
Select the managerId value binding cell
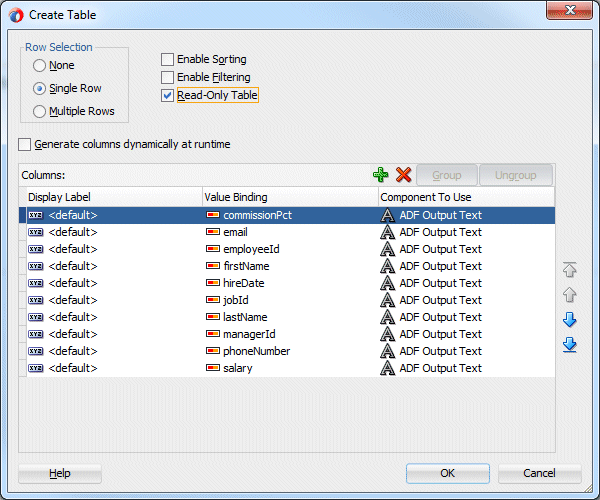pos(290,334)
